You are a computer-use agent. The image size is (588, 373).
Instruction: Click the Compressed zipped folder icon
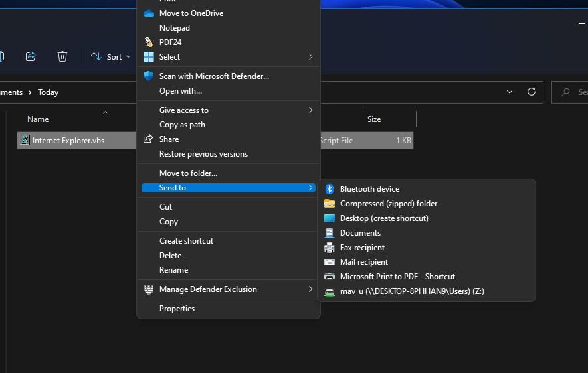329,204
